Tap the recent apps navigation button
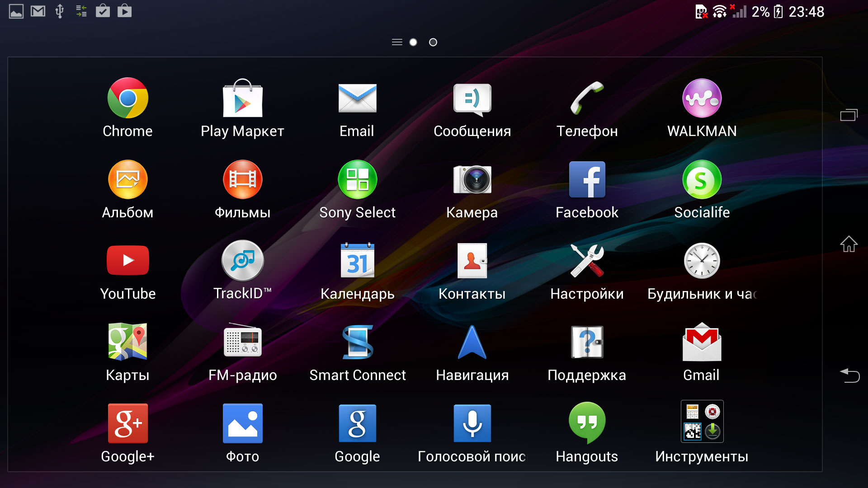 click(849, 115)
